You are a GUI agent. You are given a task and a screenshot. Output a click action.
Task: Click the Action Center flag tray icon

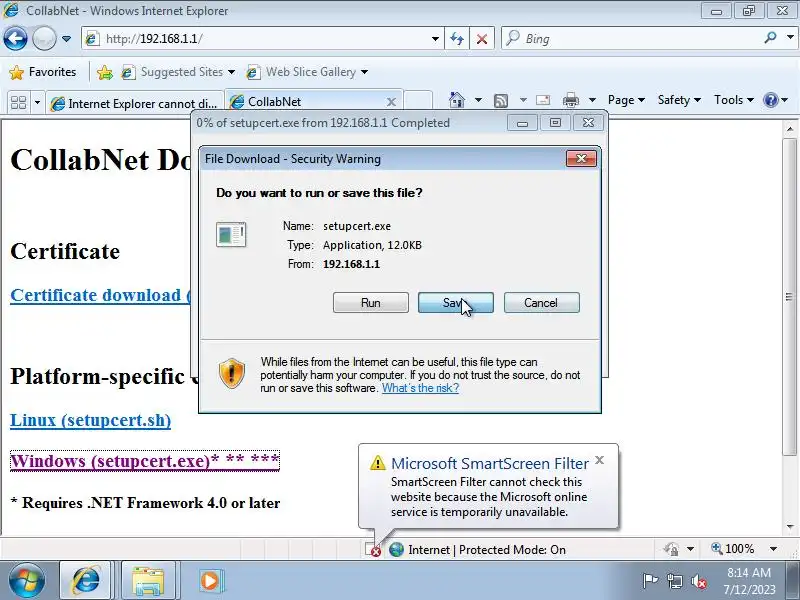649,581
